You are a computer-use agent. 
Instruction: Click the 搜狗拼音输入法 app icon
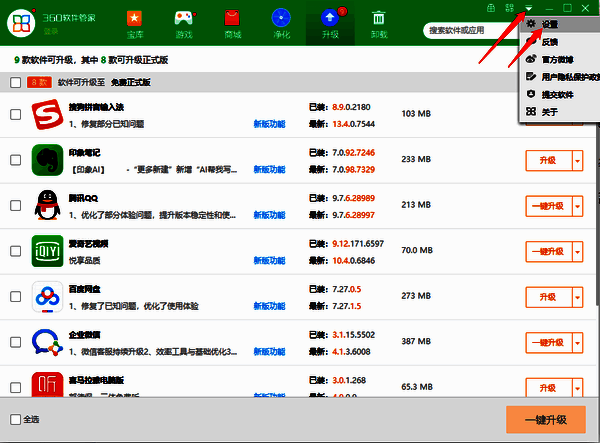click(47, 114)
